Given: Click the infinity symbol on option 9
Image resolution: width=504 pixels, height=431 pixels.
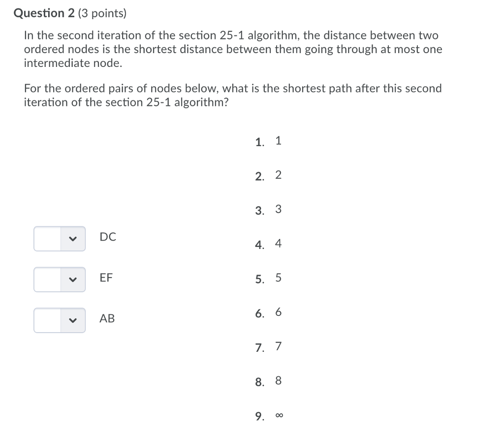Looking at the screenshot, I should tap(279, 415).
